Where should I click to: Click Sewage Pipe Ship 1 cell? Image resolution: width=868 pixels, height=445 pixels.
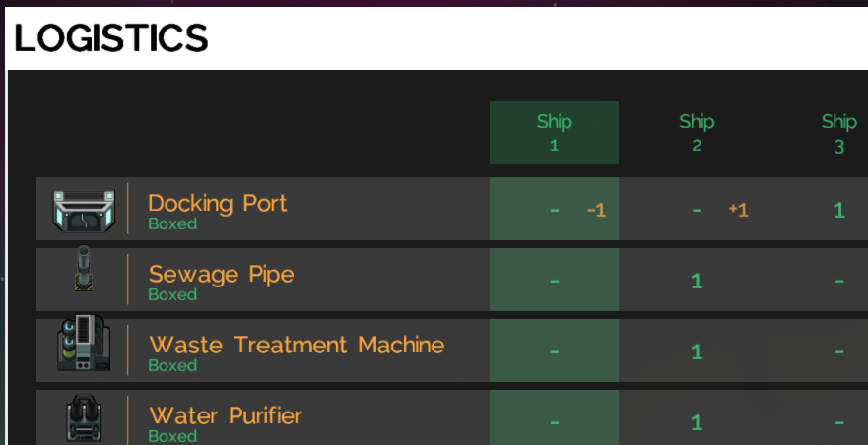click(554, 281)
